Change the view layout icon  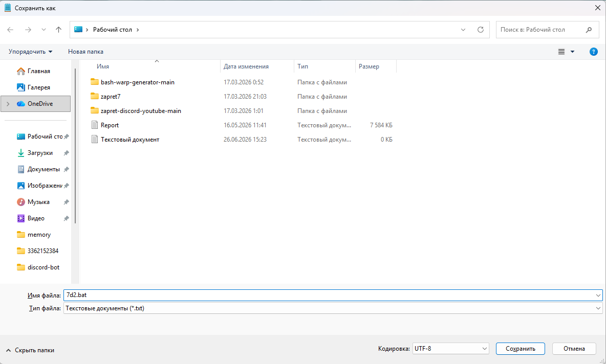coord(561,52)
